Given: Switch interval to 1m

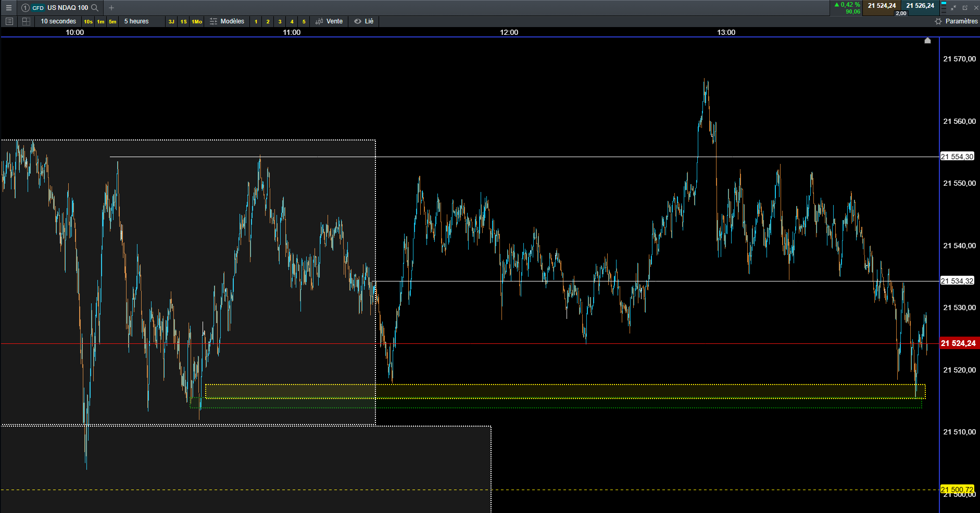Looking at the screenshot, I should click(100, 21).
